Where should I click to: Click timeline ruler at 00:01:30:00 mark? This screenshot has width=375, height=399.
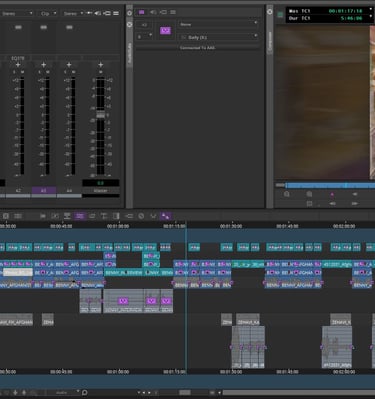tap(231, 226)
